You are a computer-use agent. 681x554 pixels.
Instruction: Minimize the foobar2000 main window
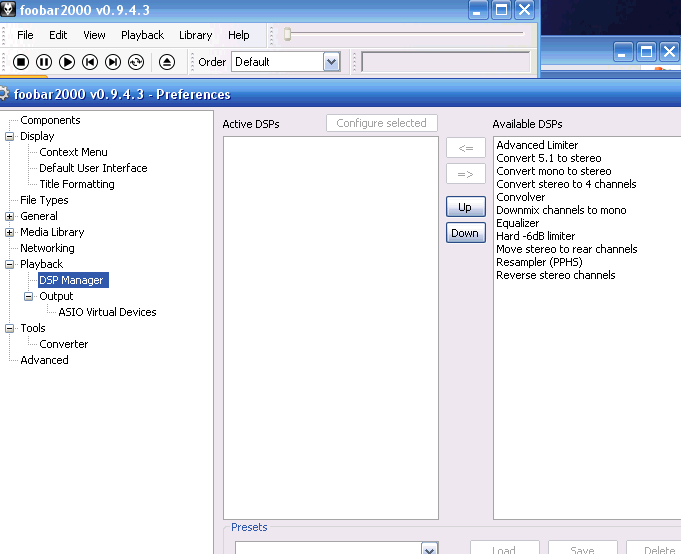(478, 10)
